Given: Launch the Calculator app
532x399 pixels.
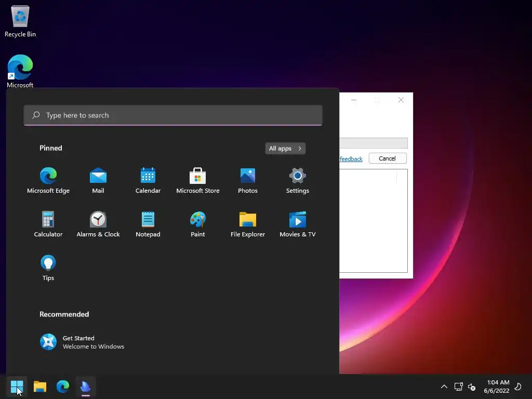Looking at the screenshot, I should pyautogui.click(x=48, y=224).
